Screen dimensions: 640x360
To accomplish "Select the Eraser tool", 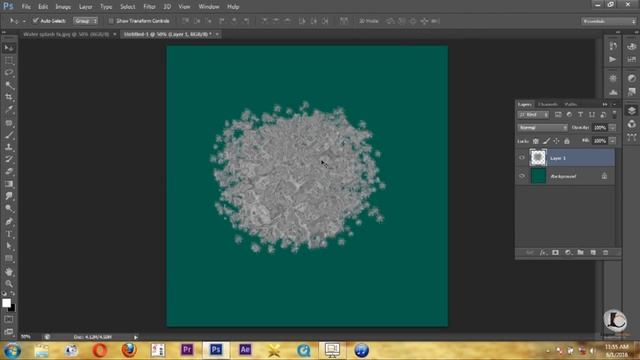I will coord(9,171).
